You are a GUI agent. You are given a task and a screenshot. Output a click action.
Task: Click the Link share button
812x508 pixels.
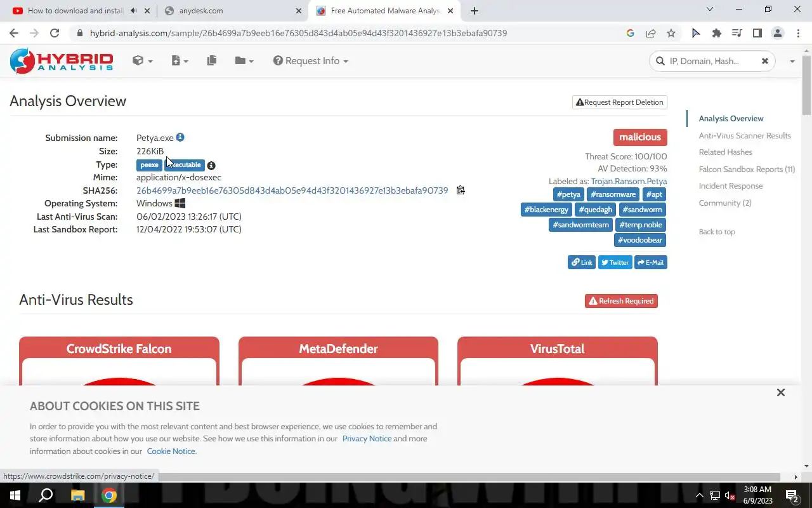coord(582,262)
